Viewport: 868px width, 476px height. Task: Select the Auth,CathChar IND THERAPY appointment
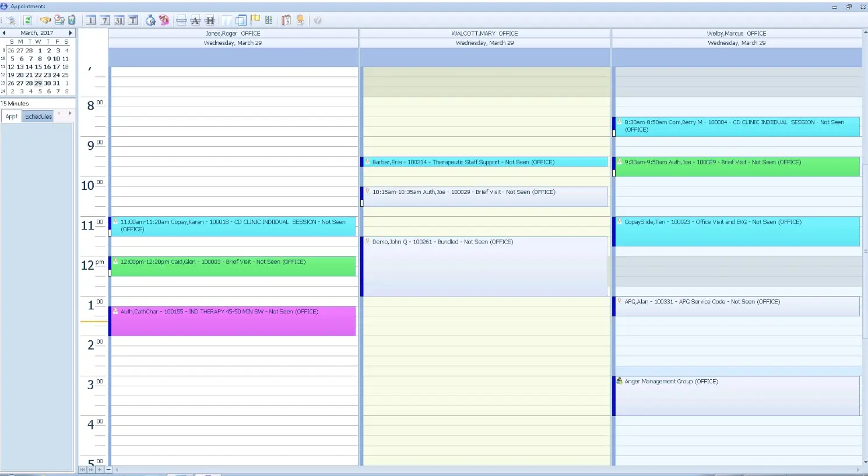(x=233, y=320)
